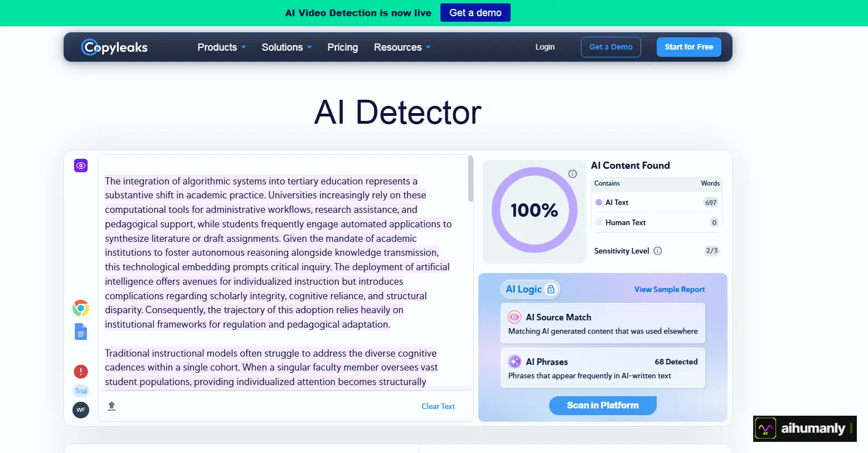Select the Trial badge
The width and height of the screenshot is (868, 453).
coord(81,391)
